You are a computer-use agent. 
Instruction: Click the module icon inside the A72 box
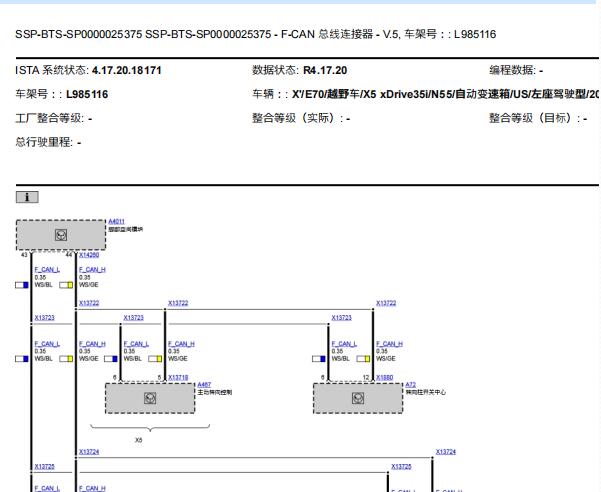pos(358,398)
